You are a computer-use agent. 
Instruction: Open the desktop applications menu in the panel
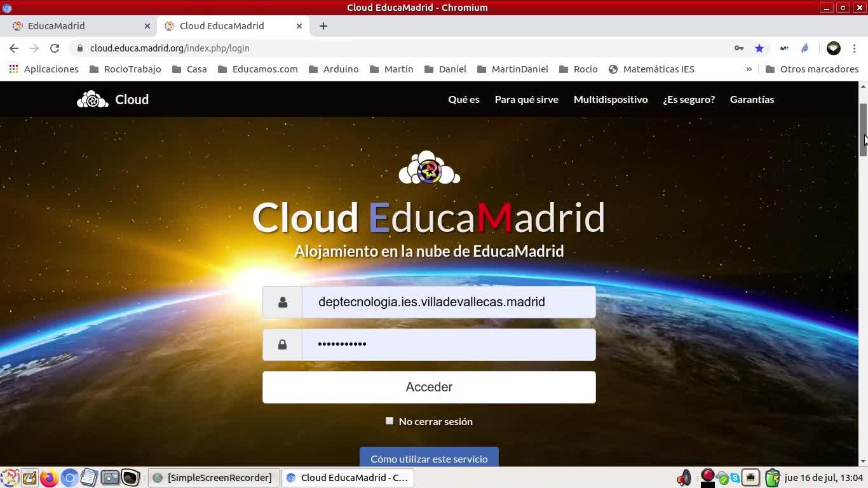pyautogui.click(x=10, y=478)
